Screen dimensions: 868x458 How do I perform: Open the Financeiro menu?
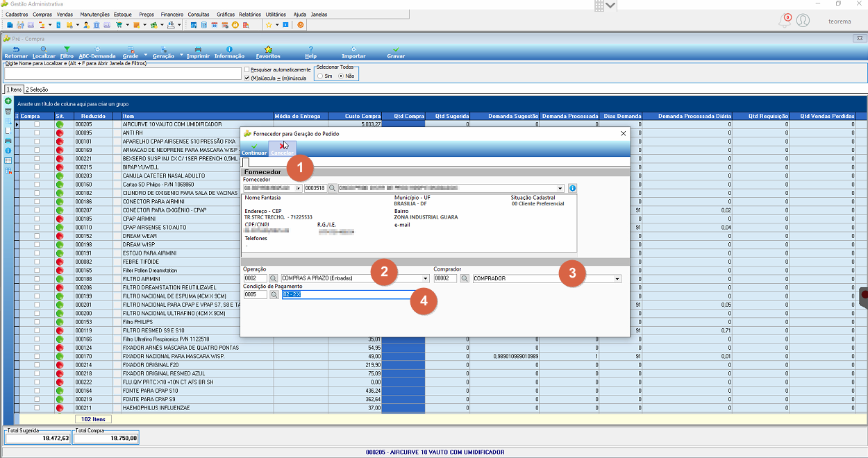pos(172,14)
